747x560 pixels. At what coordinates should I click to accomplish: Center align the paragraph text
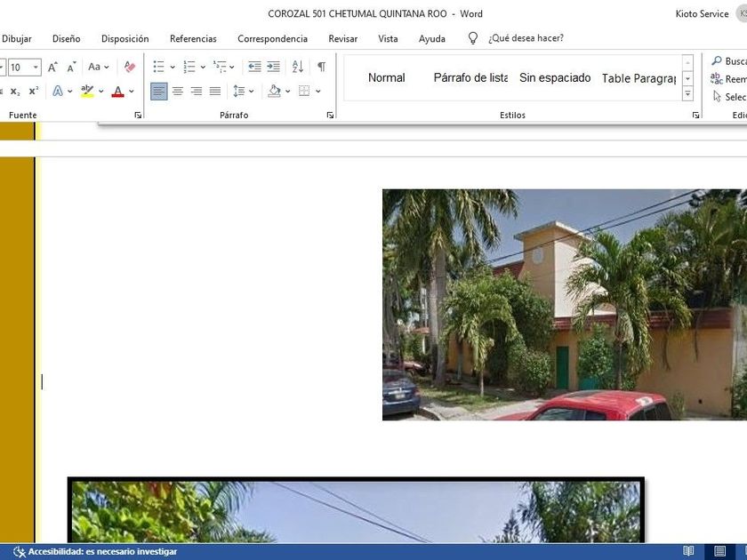(178, 91)
